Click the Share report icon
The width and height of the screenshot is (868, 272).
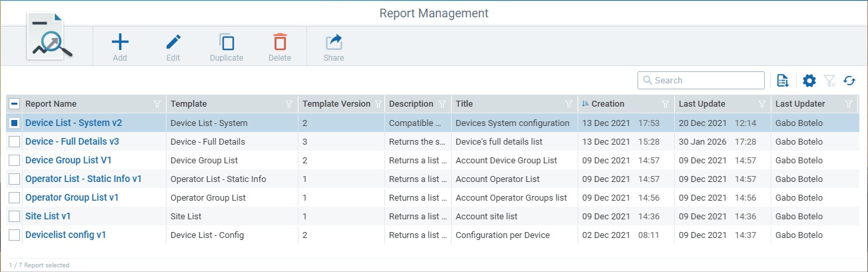(334, 43)
